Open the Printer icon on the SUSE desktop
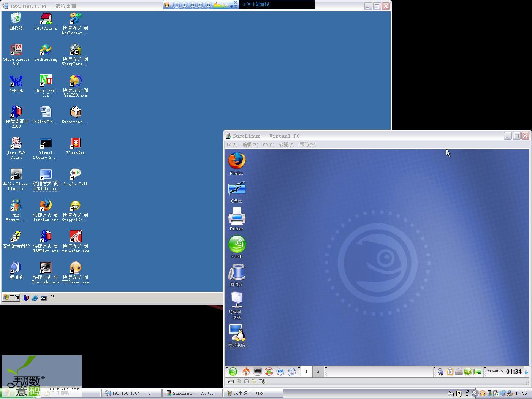 236,220
